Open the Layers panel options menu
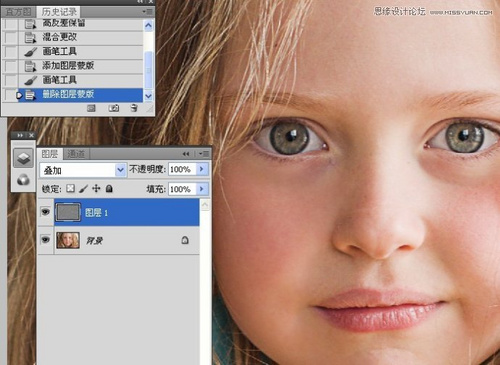500x365 pixels. 204,154
